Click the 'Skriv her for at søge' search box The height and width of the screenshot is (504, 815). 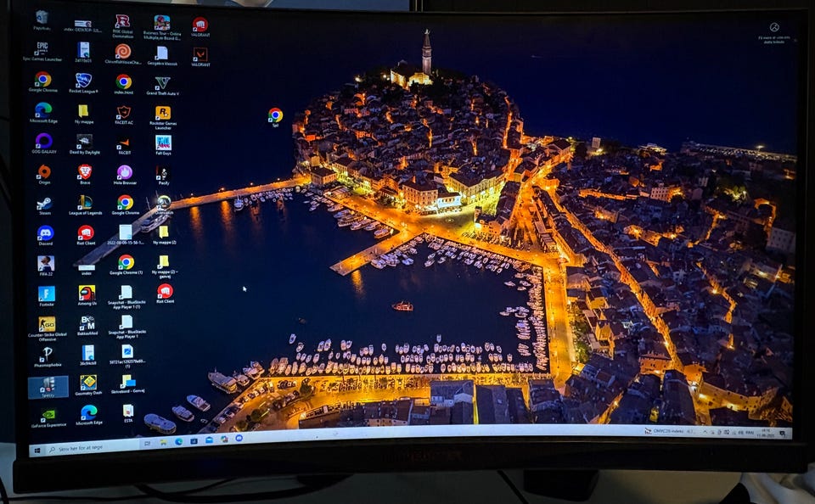click(92, 447)
